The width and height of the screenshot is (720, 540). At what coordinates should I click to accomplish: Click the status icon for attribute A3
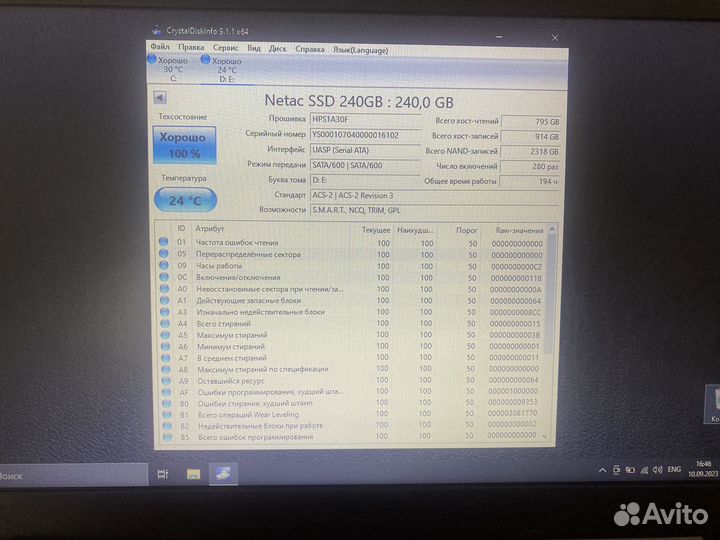[165, 312]
